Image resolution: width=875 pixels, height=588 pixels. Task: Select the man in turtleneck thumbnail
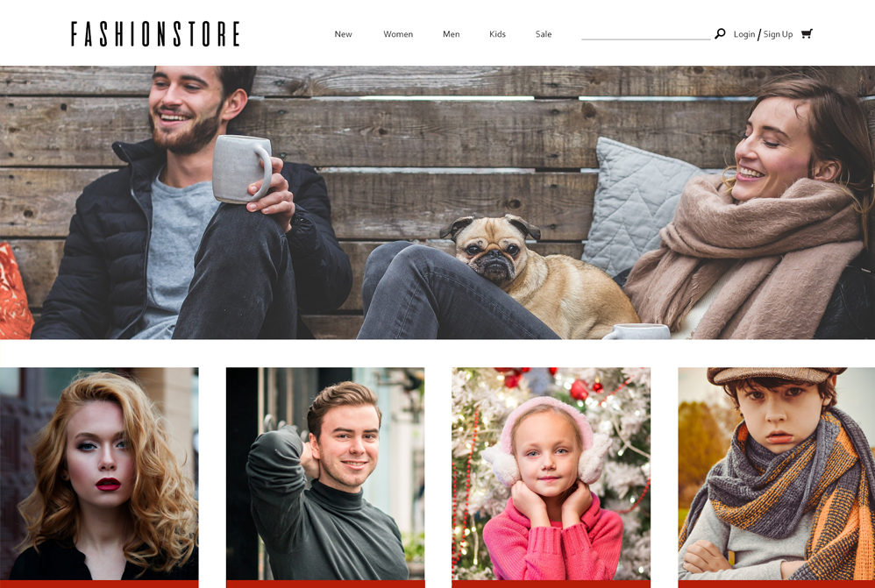325,473
